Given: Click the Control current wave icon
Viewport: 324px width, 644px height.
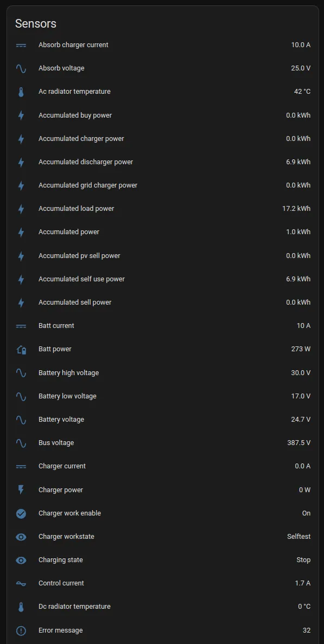Looking at the screenshot, I should (x=21, y=584).
